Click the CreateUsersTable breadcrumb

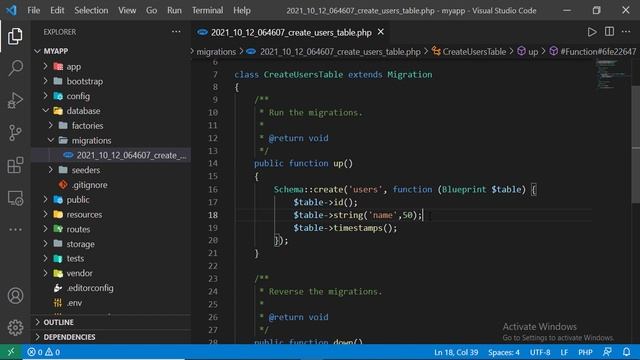(469, 51)
